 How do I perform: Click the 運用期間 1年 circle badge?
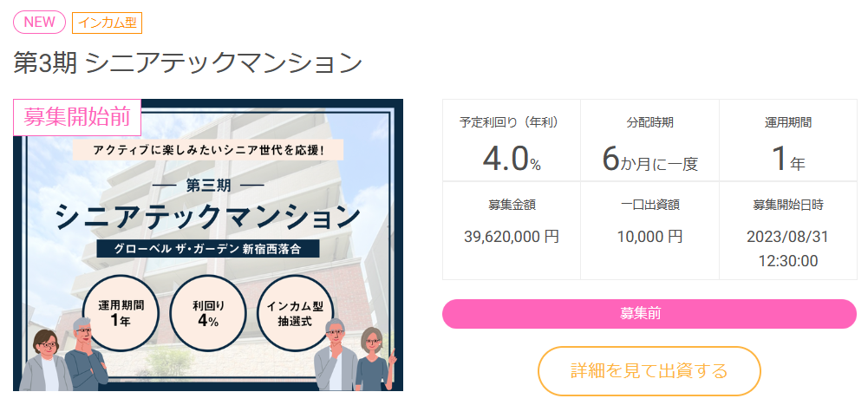[x=121, y=312]
